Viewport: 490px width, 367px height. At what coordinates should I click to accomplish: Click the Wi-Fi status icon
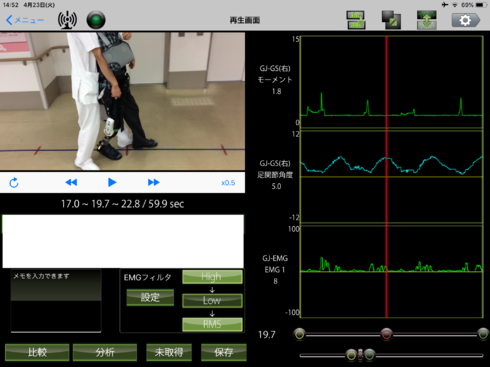pos(455,5)
